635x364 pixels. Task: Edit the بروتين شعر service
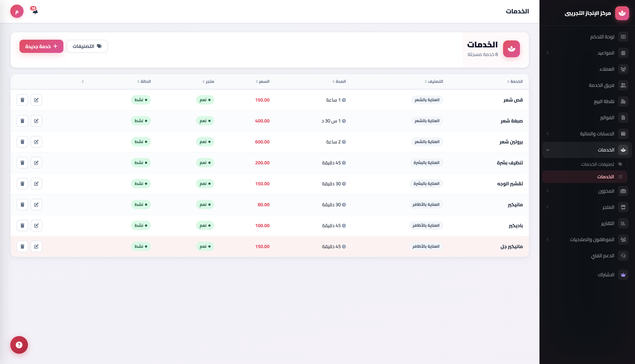point(36,142)
